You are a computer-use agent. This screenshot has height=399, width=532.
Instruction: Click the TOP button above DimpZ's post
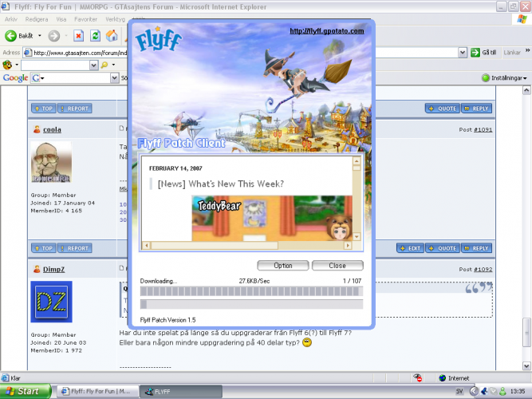click(x=44, y=248)
